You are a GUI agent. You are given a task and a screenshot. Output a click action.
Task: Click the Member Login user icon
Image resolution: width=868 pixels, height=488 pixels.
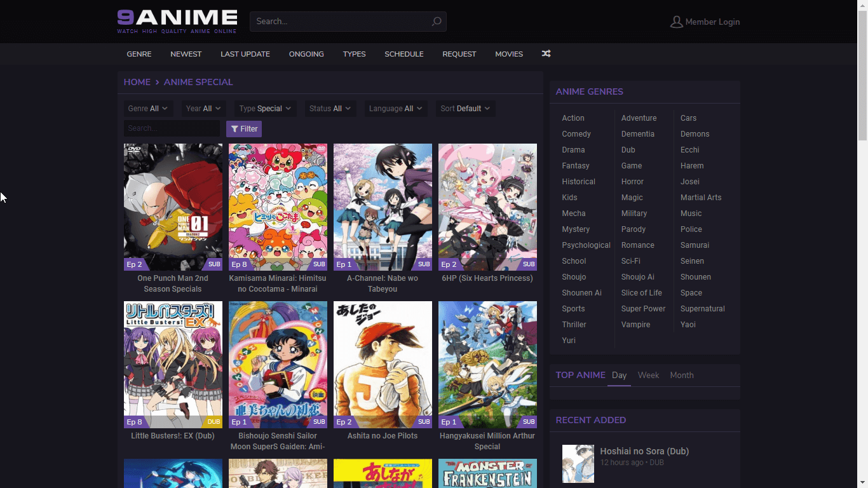[x=676, y=22]
